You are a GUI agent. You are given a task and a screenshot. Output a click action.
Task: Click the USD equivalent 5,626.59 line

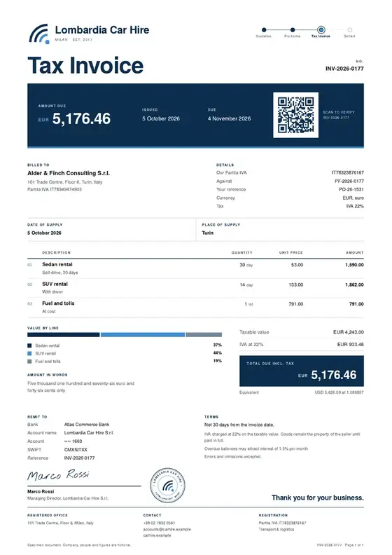[x=339, y=392]
